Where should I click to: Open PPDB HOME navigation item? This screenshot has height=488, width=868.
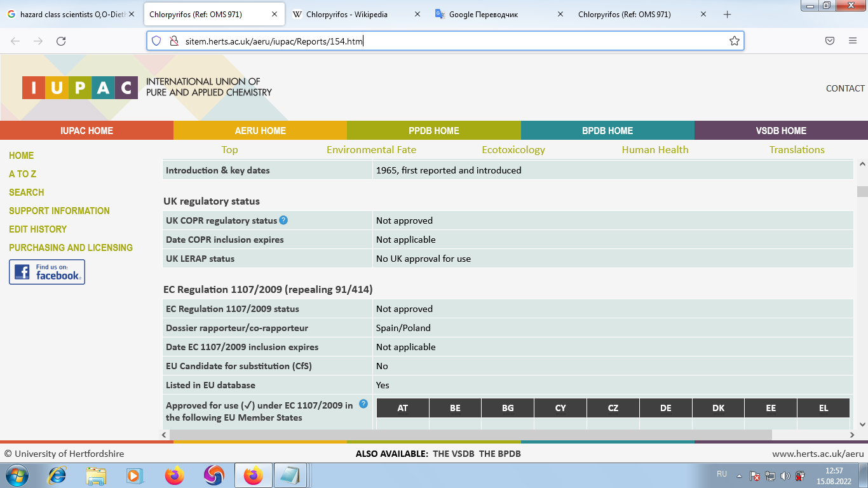click(x=433, y=131)
